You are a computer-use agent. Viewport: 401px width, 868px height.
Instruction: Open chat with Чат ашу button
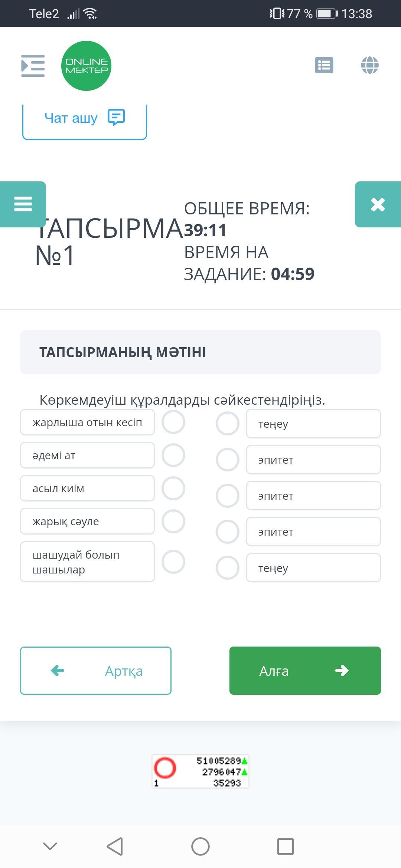pyautogui.click(x=85, y=119)
